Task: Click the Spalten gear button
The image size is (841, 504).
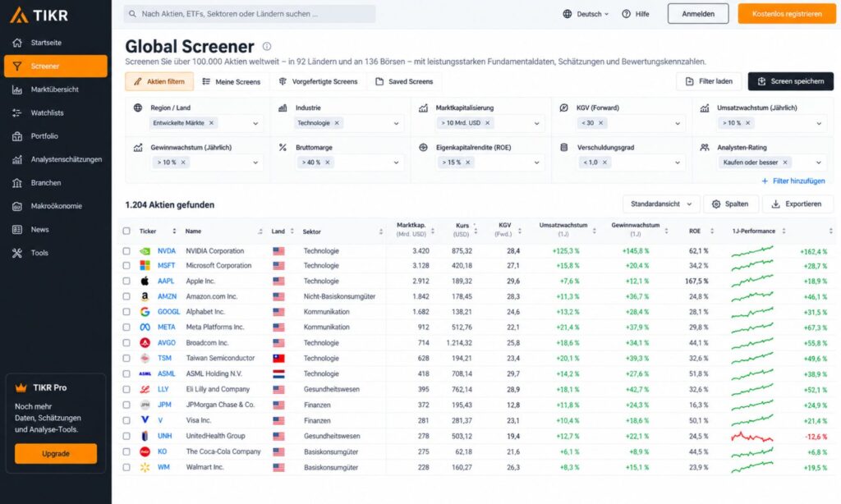Action: point(730,204)
